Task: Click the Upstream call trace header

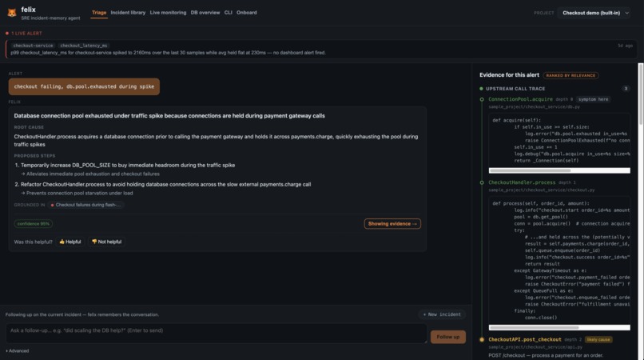Action: coord(515,89)
